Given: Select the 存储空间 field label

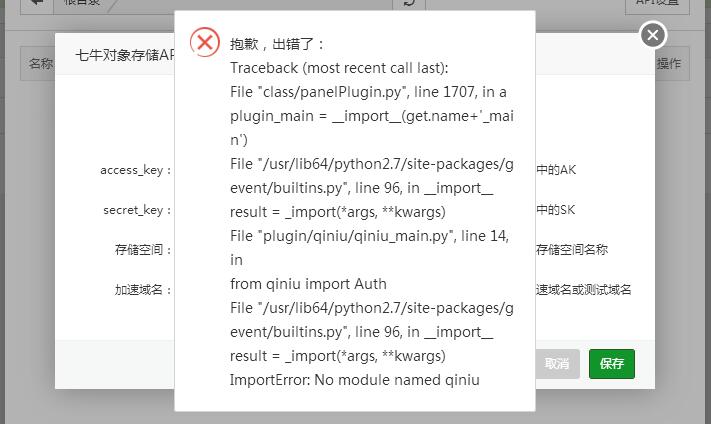Looking at the screenshot, I should tap(143, 250).
